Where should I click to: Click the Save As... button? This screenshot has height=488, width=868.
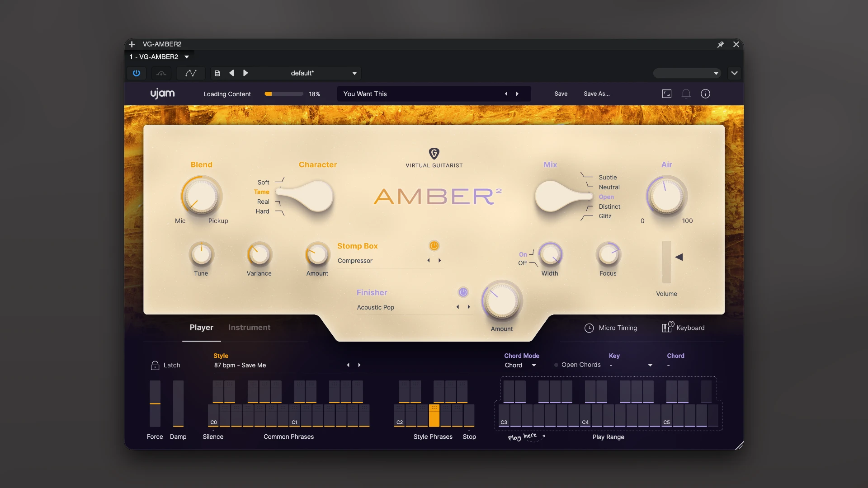[596, 94]
